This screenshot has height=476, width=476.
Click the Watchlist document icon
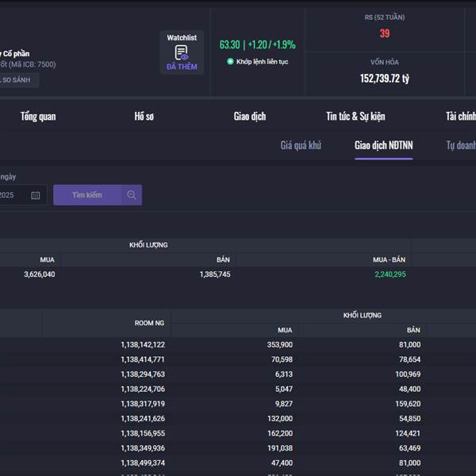point(182,52)
